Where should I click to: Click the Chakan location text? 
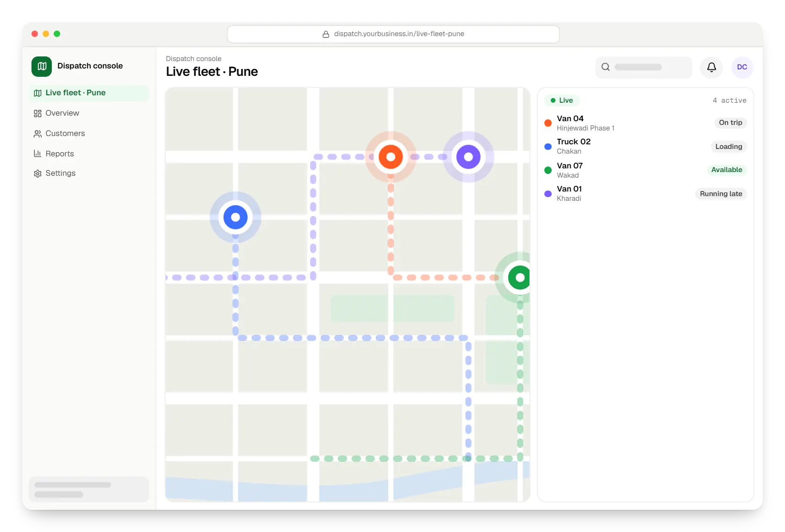569,151
